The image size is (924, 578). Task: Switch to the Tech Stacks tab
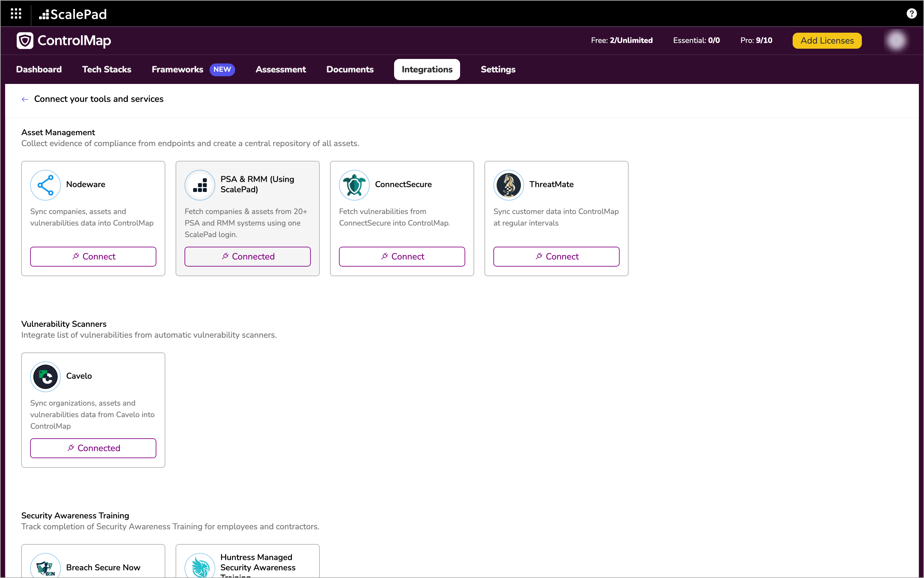107,70
